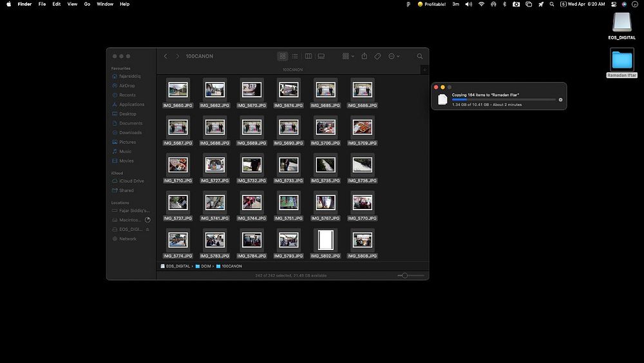Click EOS_DIGITAL in the path bar
The image size is (644, 363).
tap(175, 266)
